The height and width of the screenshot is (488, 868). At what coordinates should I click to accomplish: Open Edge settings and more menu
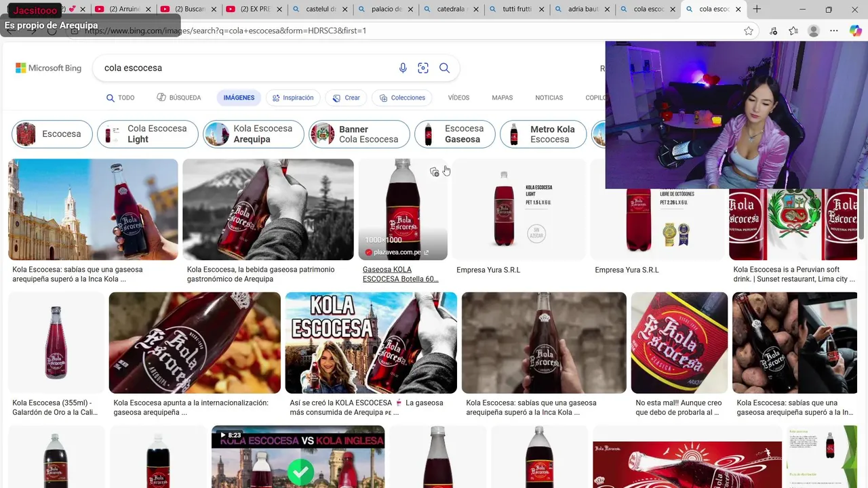[x=834, y=30]
